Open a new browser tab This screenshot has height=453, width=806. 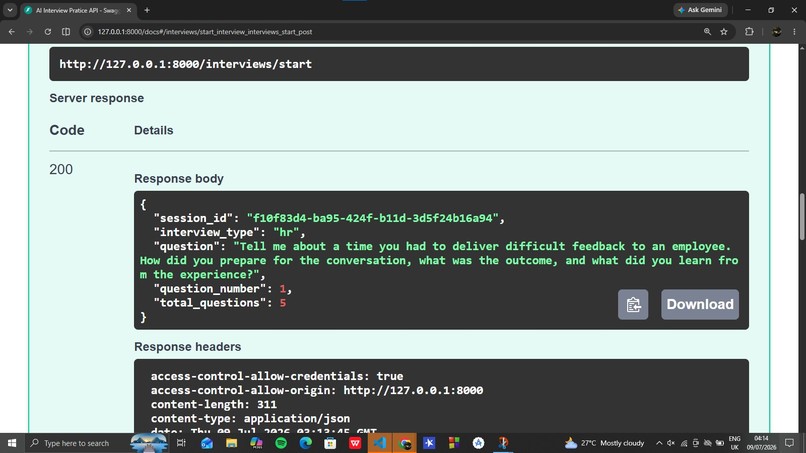pyautogui.click(x=147, y=10)
